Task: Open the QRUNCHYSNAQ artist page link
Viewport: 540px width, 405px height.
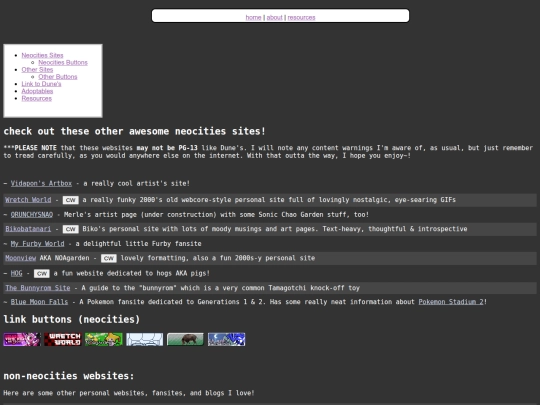Action: [x=32, y=215]
